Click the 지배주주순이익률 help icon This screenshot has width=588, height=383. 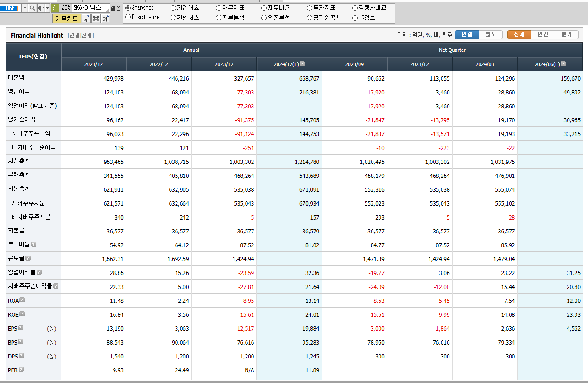(56, 286)
